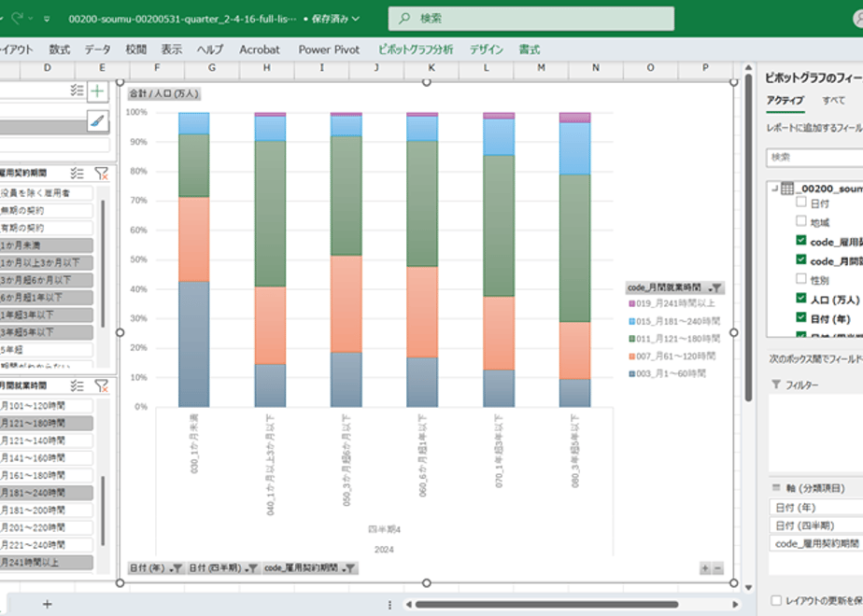The height and width of the screenshot is (616, 863).
Task: Open the データ ribbon tab
Action: (x=97, y=49)
